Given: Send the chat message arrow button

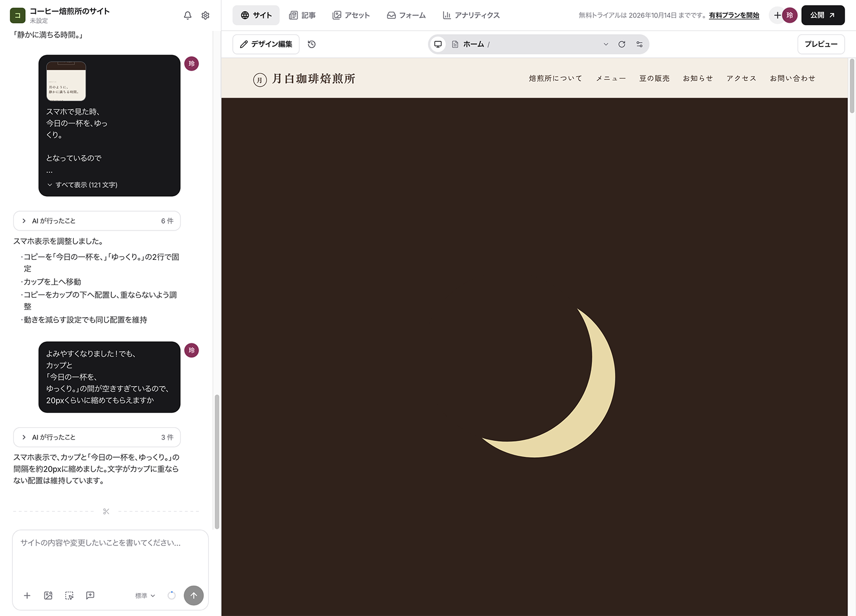Looking at the screenshot, I should (x=194, y=596).
